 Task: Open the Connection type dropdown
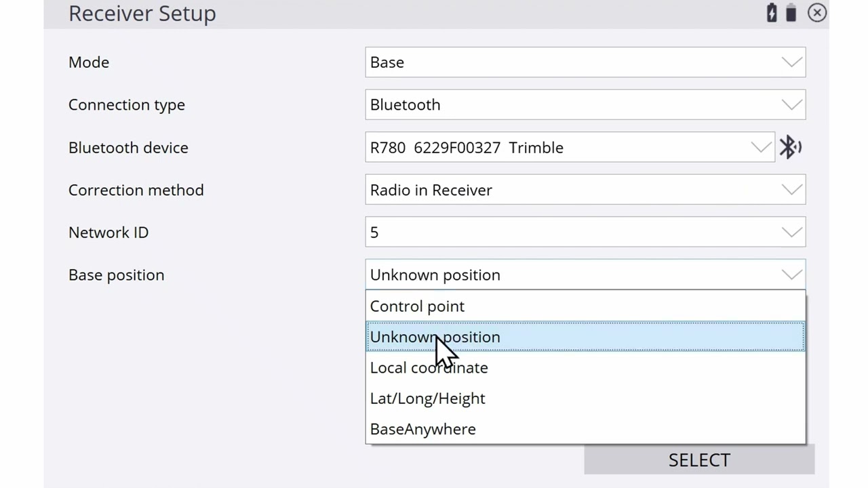click(585, 105)
